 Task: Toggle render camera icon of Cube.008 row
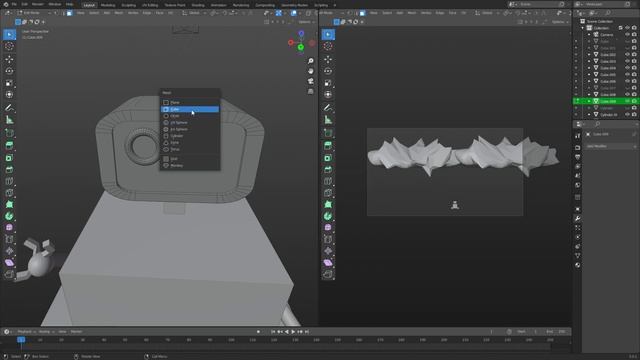click(x=634, y=95)
